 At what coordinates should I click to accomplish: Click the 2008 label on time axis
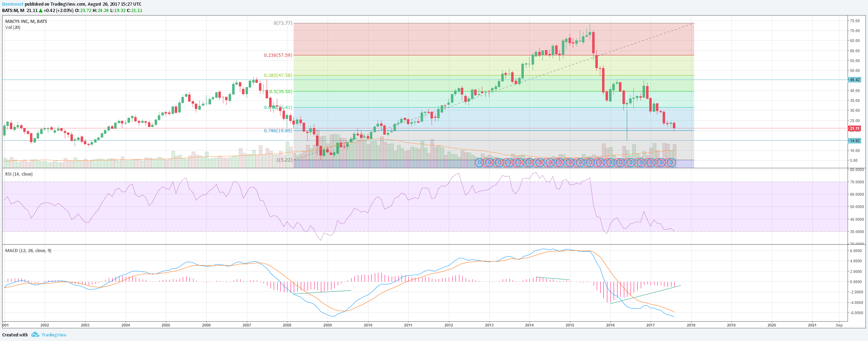click(x=287, y=325)
